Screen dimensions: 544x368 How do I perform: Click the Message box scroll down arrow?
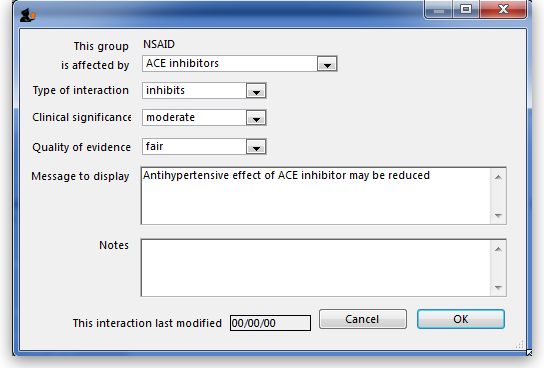click(499, 215)
